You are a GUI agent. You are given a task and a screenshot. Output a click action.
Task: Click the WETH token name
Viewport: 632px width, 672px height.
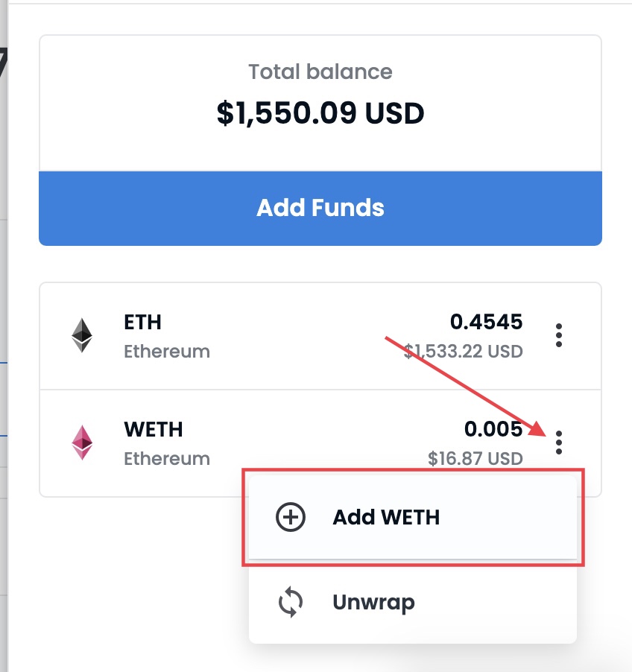[153, 429]
